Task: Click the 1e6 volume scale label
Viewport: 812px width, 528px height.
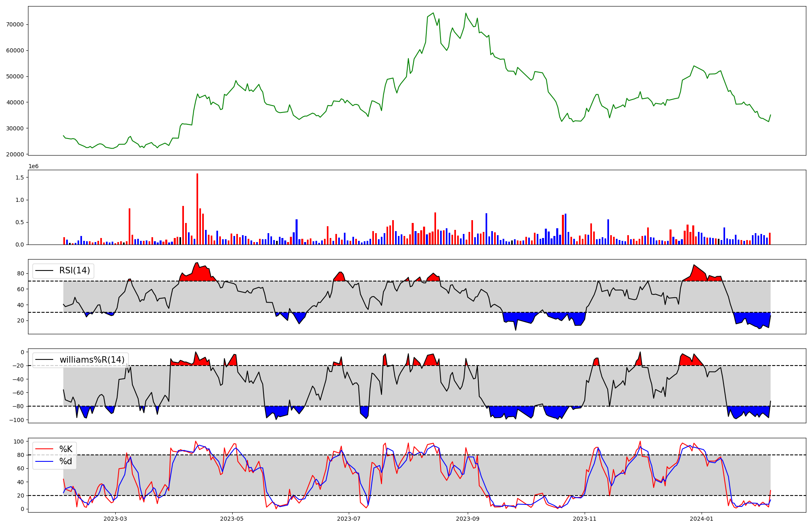Action: coord(33,167)
